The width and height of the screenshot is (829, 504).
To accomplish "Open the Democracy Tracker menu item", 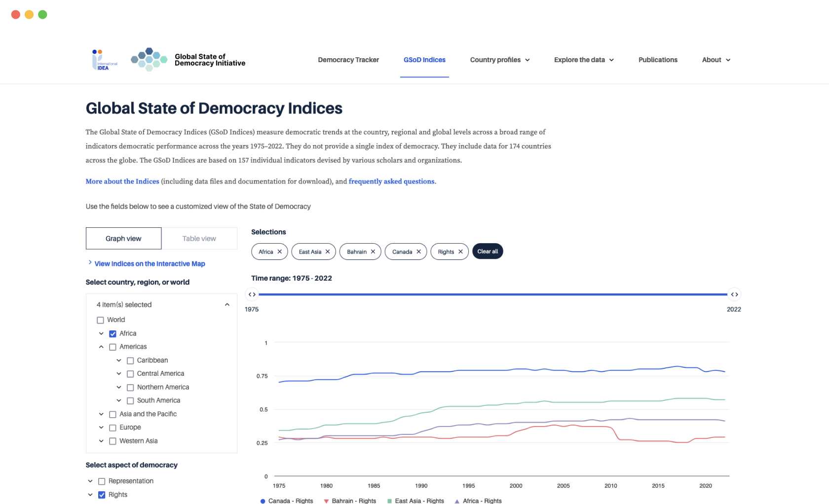I will coord(348,60).
